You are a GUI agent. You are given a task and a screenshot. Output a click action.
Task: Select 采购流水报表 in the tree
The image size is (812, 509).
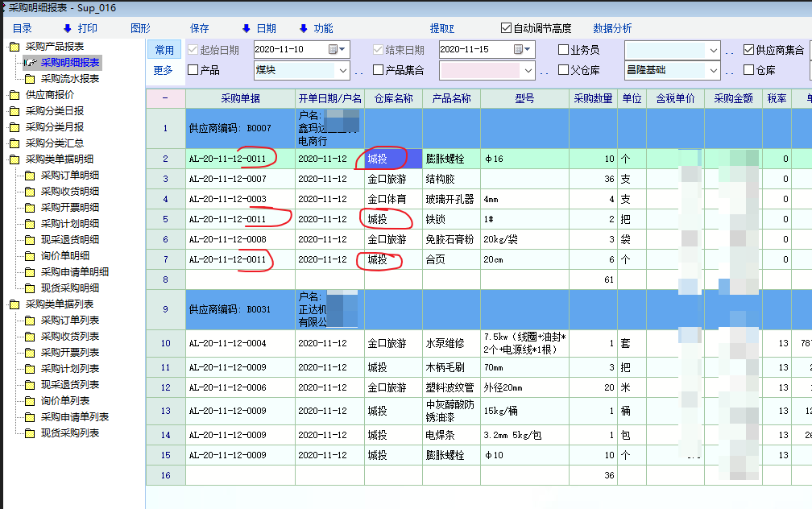70,79
